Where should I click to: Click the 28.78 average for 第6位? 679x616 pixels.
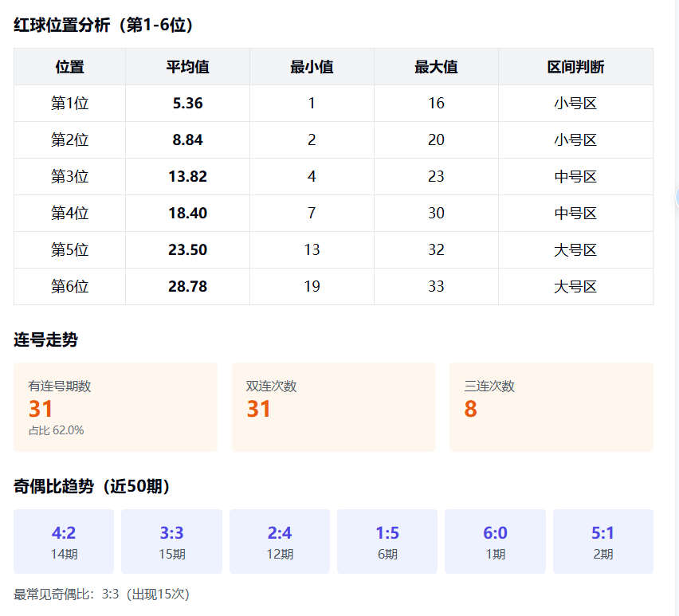[187, 287]
